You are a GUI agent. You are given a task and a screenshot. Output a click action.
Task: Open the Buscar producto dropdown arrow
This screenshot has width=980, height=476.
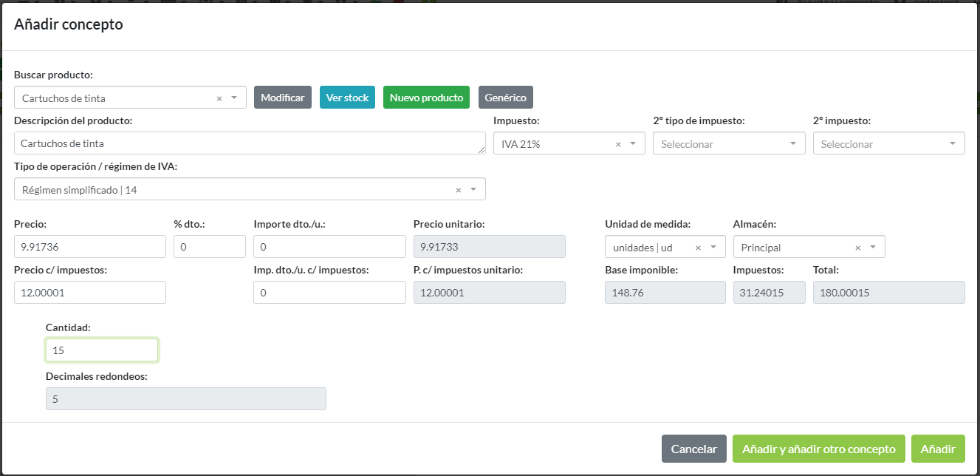(234, 98)
